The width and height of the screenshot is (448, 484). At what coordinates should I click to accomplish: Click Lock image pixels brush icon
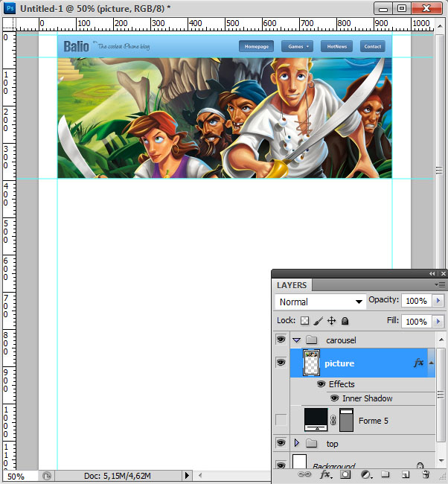318,321
